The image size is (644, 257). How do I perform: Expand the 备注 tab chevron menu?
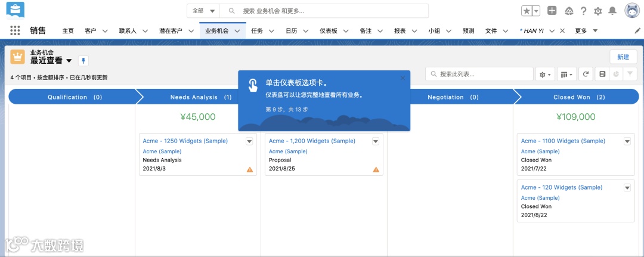pyautogui.click(x=380, y=31)
